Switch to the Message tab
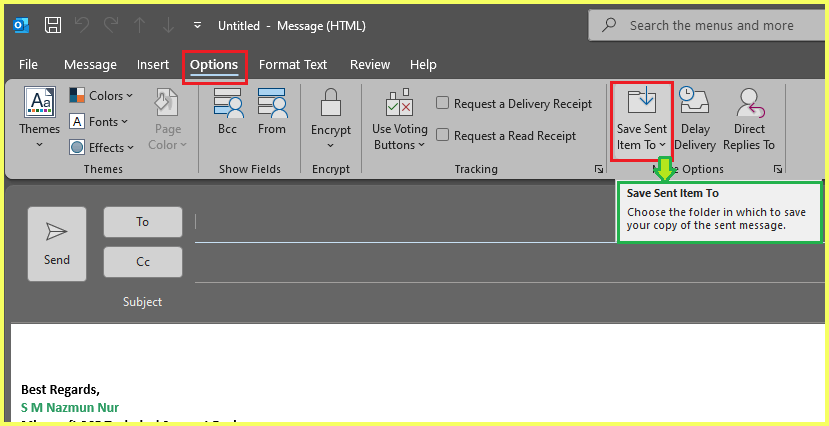Screen dimensions: 829x426 pyautogui.click(x=90, y=64)
